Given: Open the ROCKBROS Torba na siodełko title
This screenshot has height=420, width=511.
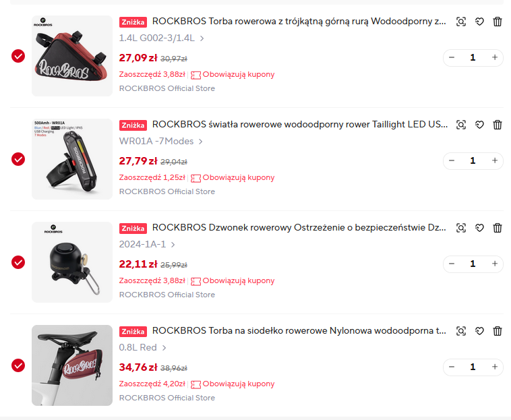Looking at the screenshot, I should pos(299,331).
